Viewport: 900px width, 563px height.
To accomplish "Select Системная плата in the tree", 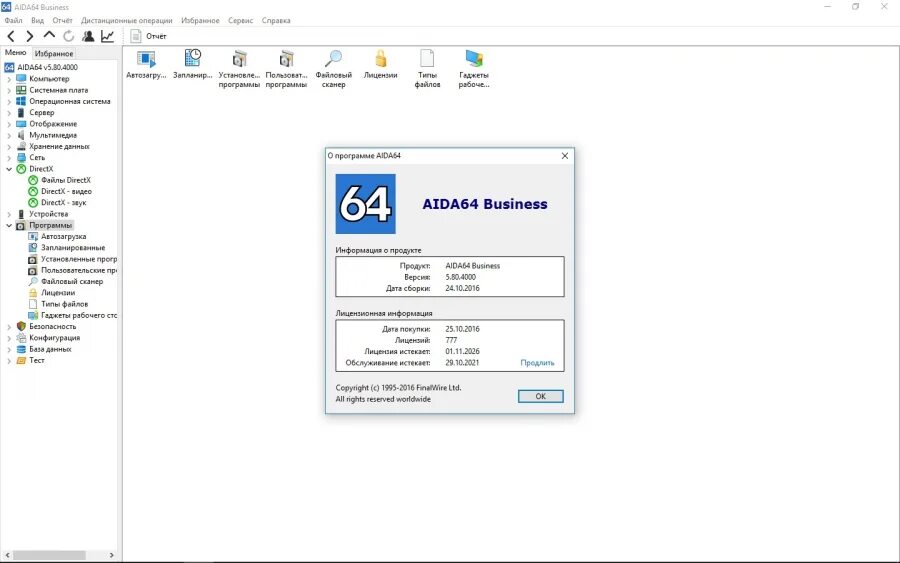I will (59, 90).
